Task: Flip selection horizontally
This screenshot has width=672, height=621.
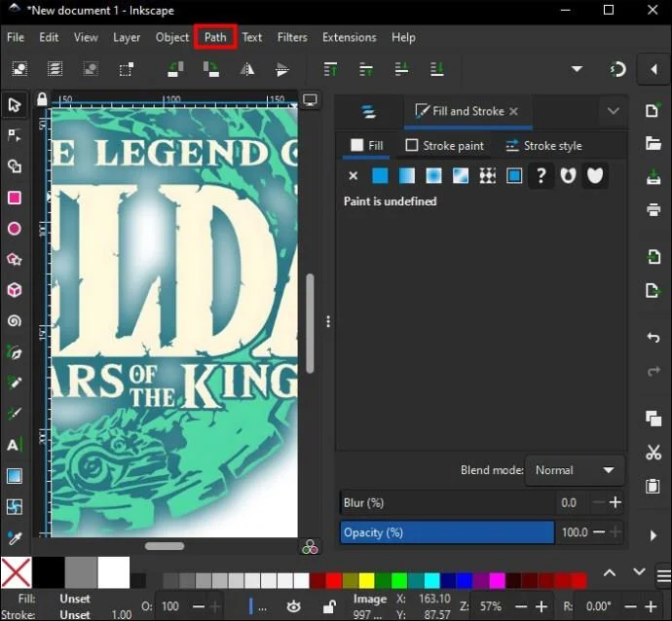Action: (246, 69)
